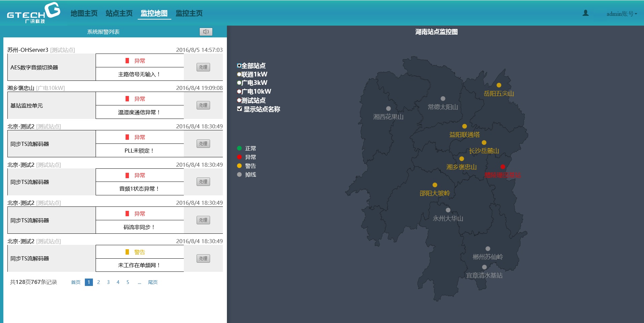
Task: Uncheck the 显示站点名称 checkbox
Action: coord(239,109)
